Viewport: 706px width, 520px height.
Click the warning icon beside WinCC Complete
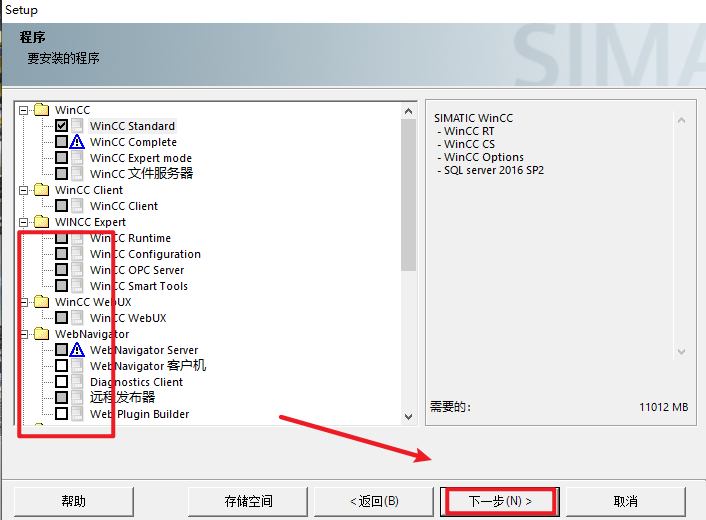[77, 142]
